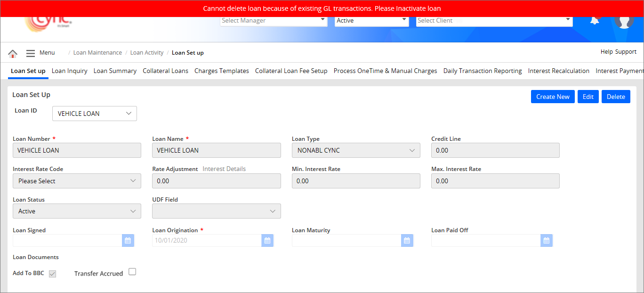The image size is (644, 293).
Task: Click the home icon in breadcrumb bar
Action: (x=13, y=53)
